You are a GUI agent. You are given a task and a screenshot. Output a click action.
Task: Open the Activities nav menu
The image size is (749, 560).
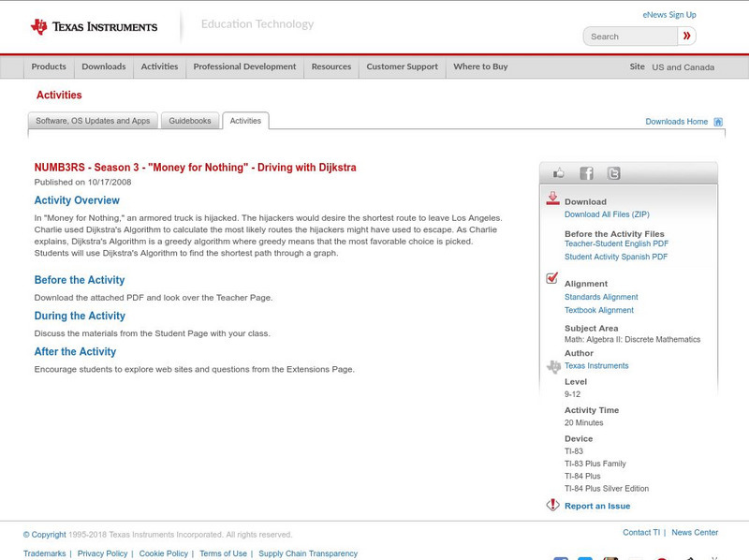point(159,66)
